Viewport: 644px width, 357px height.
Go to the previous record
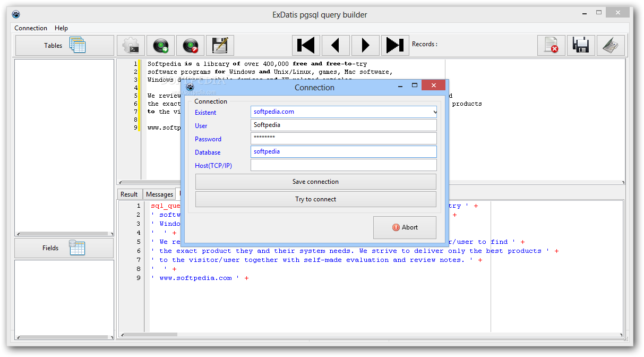click(x=336, y=46)
